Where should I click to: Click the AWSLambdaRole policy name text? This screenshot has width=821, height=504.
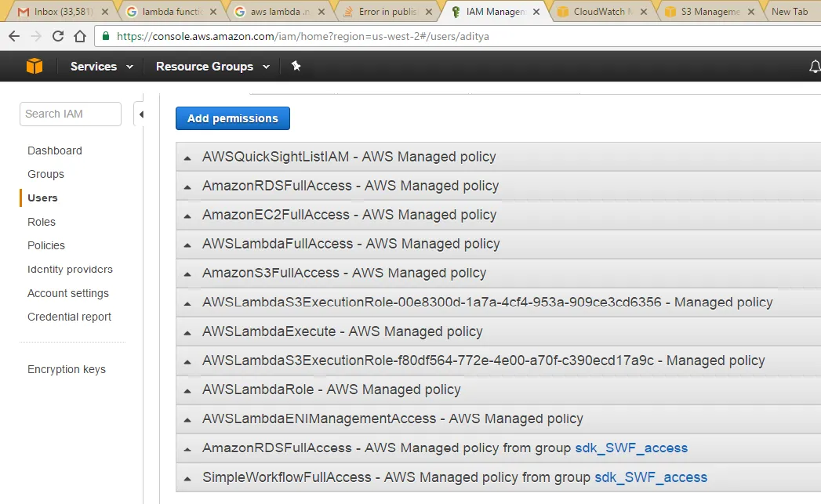258,390
